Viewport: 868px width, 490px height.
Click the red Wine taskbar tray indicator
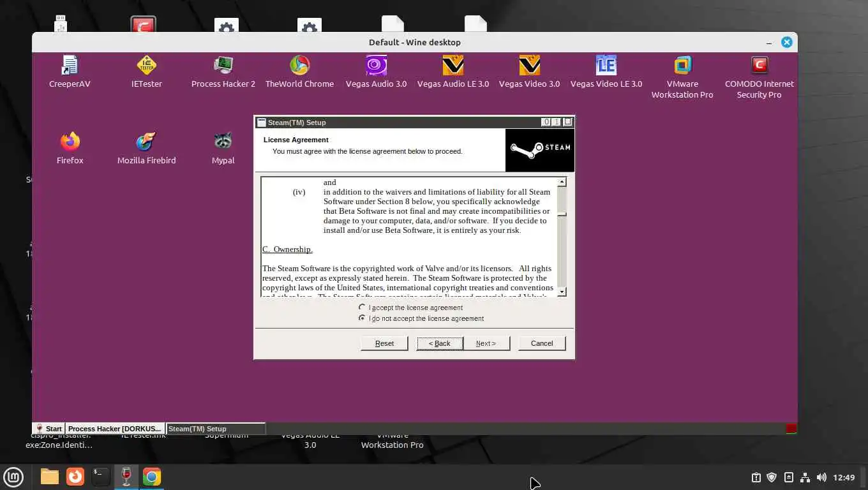(791, 429)
